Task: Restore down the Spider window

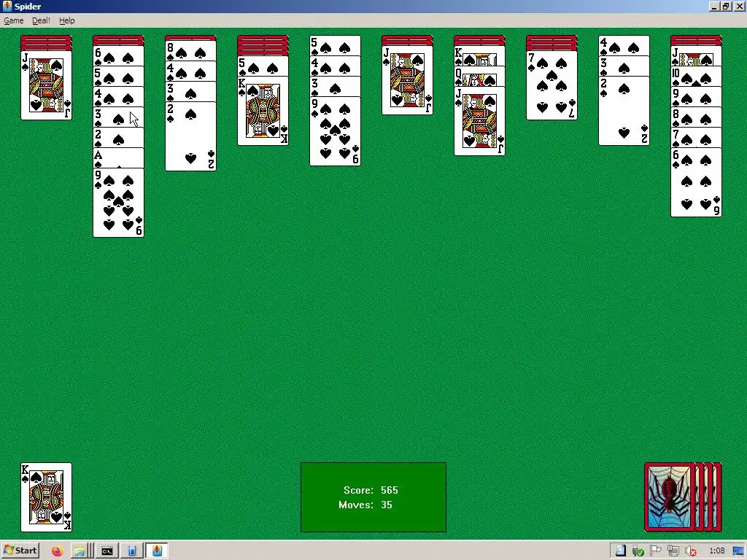Action: coord(726,6)
